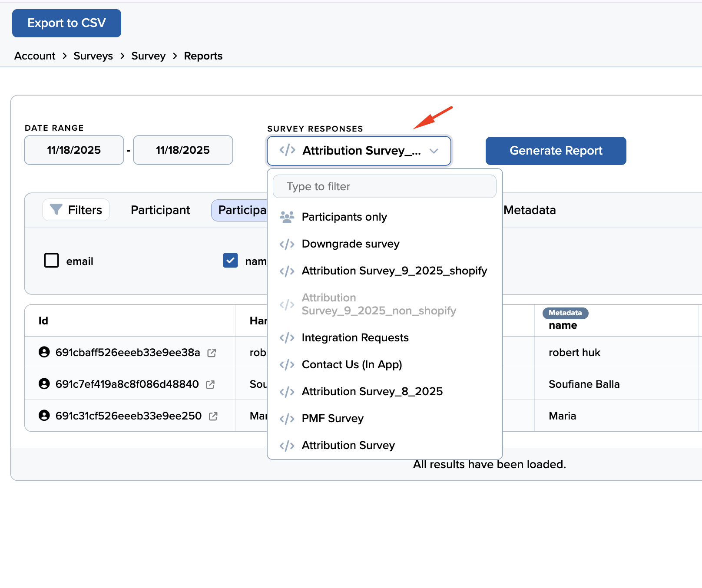Go to Surveys in the breadcrumb
Image resolution: width=702 pixels, height=588 pixels.
pyautogui.click(x=93, y=56)
